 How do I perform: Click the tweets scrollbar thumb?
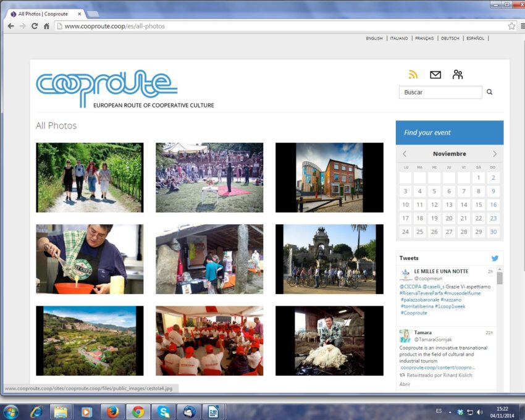[x=500, y=278]
